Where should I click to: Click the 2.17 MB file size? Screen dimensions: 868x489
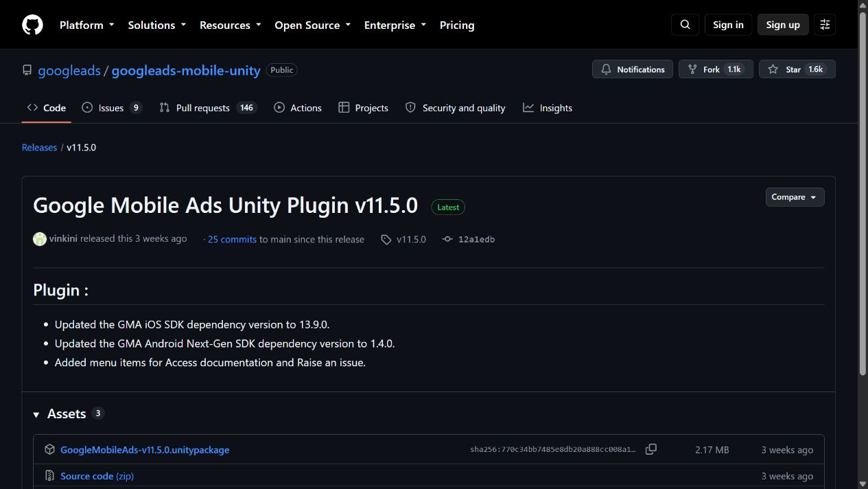(x=712, y=450)
